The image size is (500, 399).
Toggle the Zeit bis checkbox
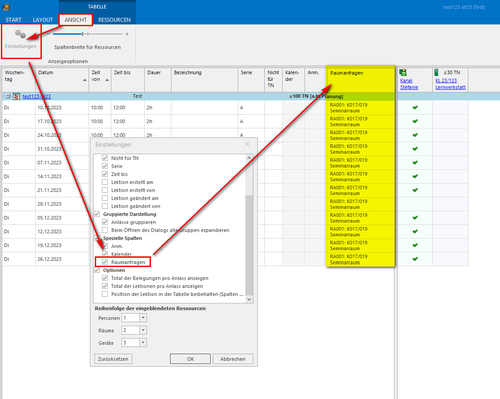click(105, 174)
